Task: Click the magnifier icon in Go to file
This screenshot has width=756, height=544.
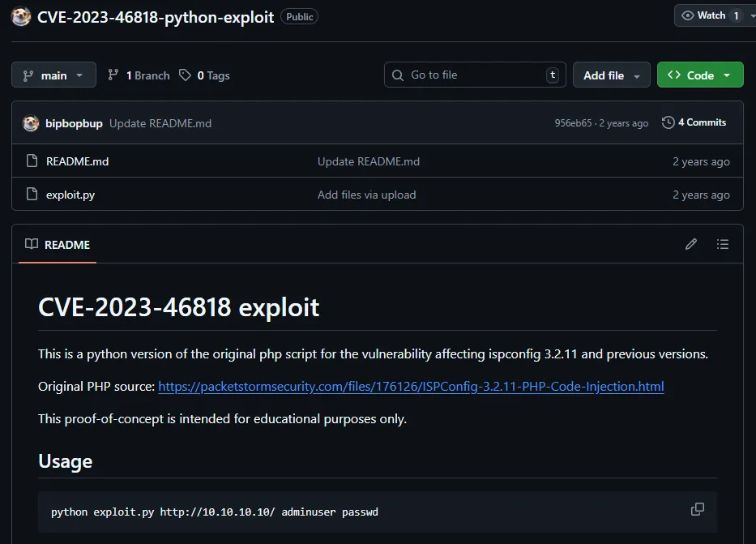Action: point(398,75)
